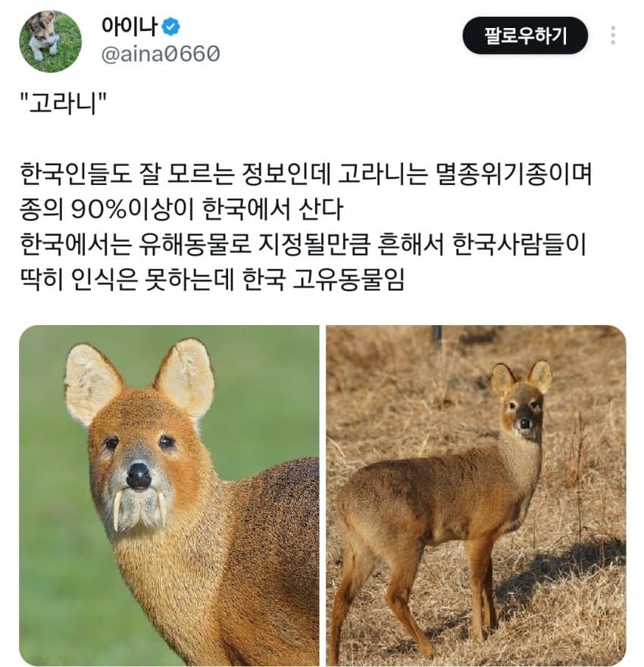Click the deer's face in the right photo
The height and width of the screenshot is (667, 644).
522,409
